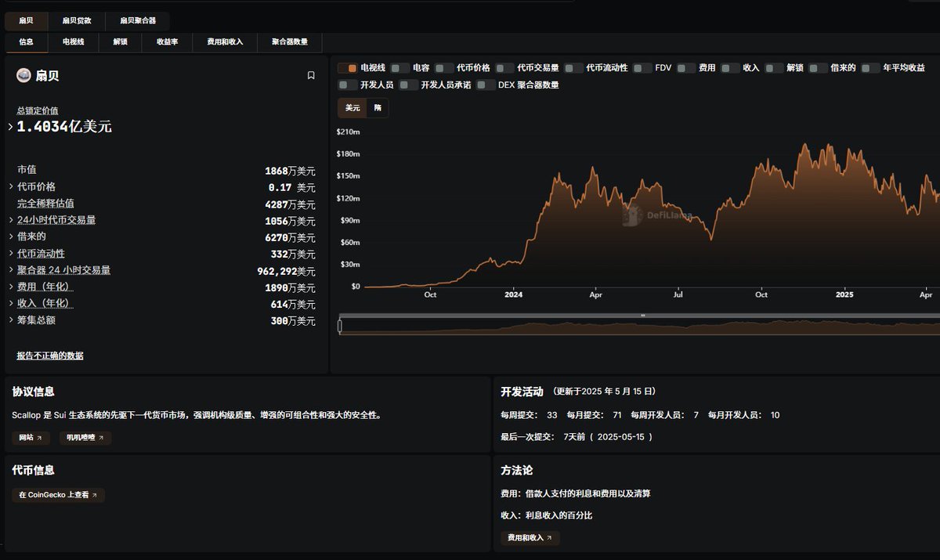Show 收入 on the chart
The width and height of the screenshot is (940, 560).
(730, 68)
